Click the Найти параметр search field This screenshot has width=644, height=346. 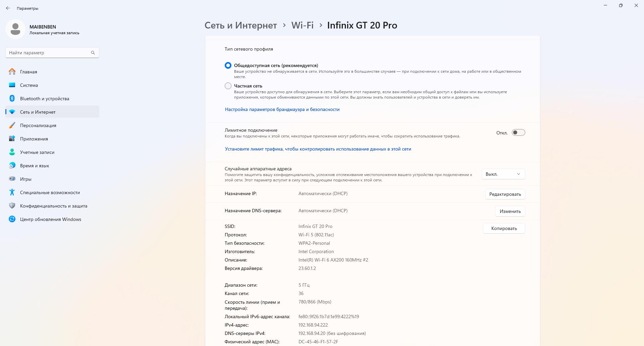pyautogui.click(x=52, y=53)
